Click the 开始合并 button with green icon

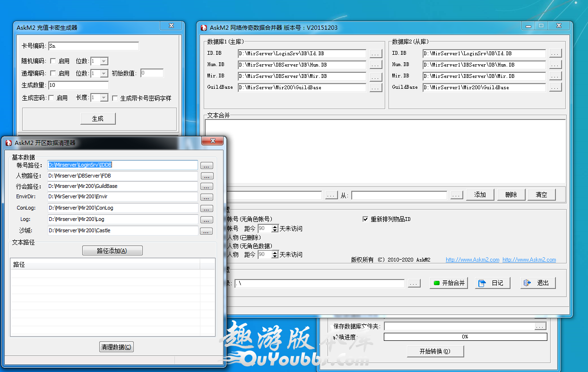coord(449,283)
